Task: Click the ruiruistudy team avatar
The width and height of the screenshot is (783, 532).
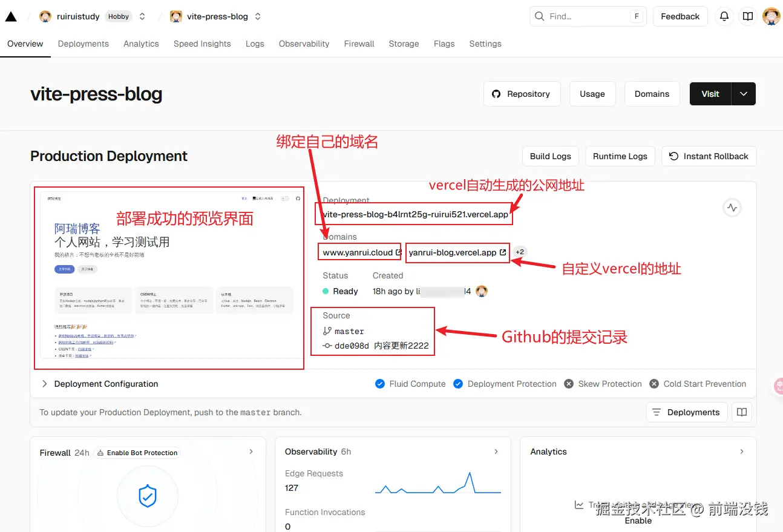Action: point(45,16)
